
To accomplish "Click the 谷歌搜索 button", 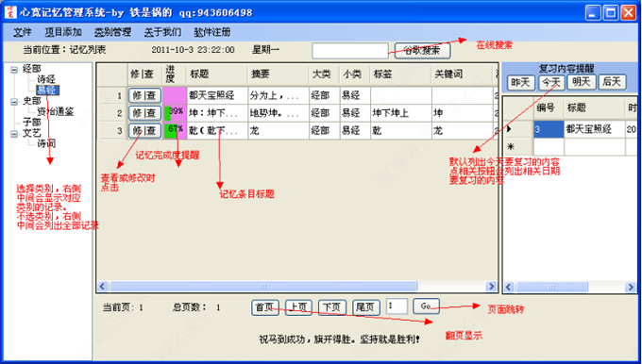I will click(422, 51).
